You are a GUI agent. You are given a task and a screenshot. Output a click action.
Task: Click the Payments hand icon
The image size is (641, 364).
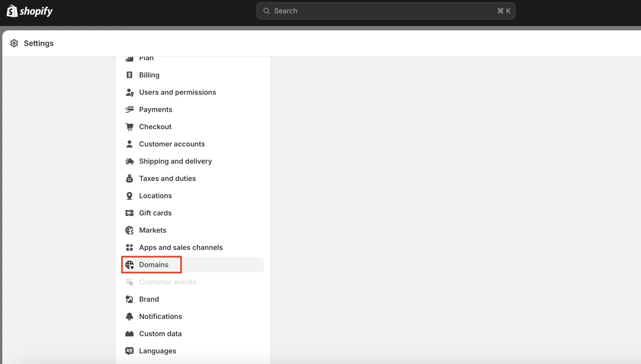point(130,110)
